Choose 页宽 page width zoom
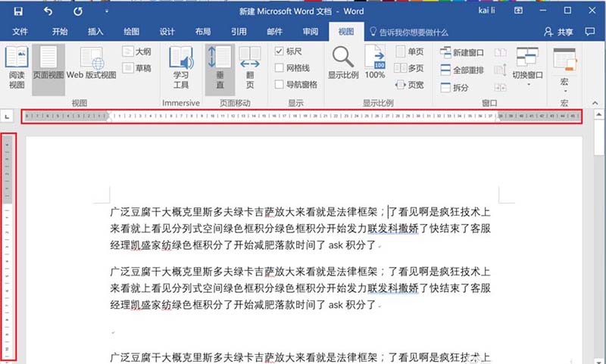The width and height of the screenshot is (606, 364). (409, 85)
